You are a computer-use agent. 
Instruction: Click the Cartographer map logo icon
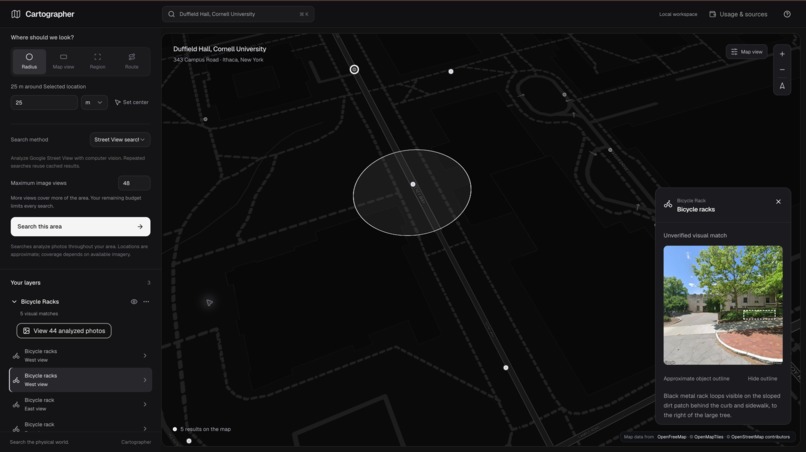coord(16,14)
